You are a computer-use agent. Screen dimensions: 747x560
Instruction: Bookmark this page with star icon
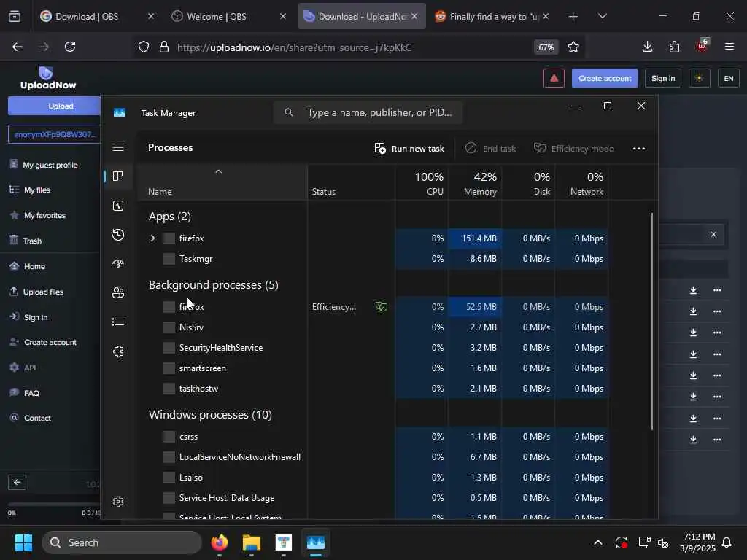[573, 47]
